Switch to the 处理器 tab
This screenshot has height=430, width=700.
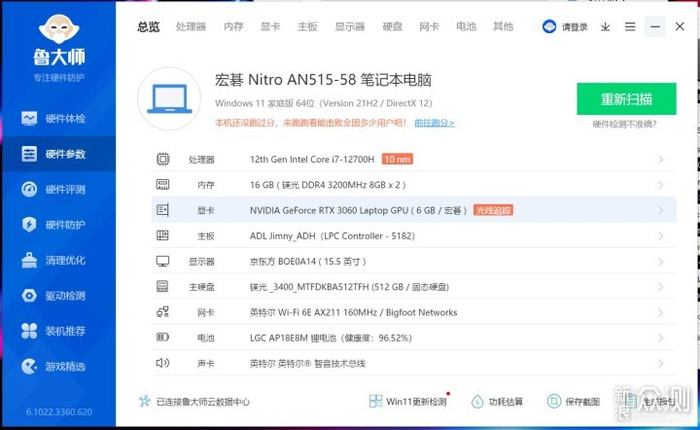[190, 27]
